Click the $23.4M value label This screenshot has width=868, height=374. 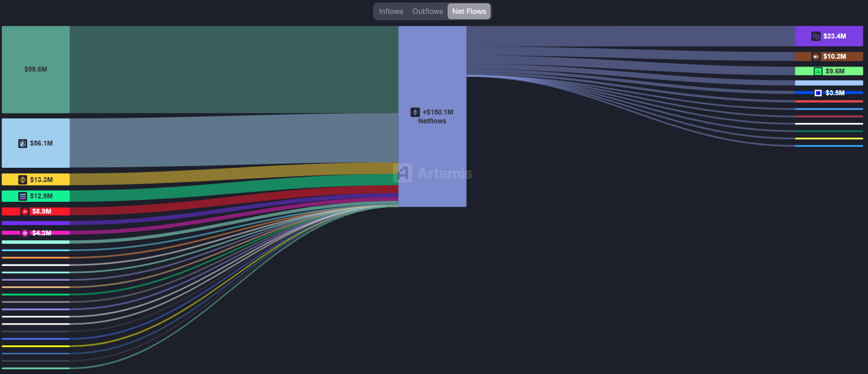click(834, 37)
